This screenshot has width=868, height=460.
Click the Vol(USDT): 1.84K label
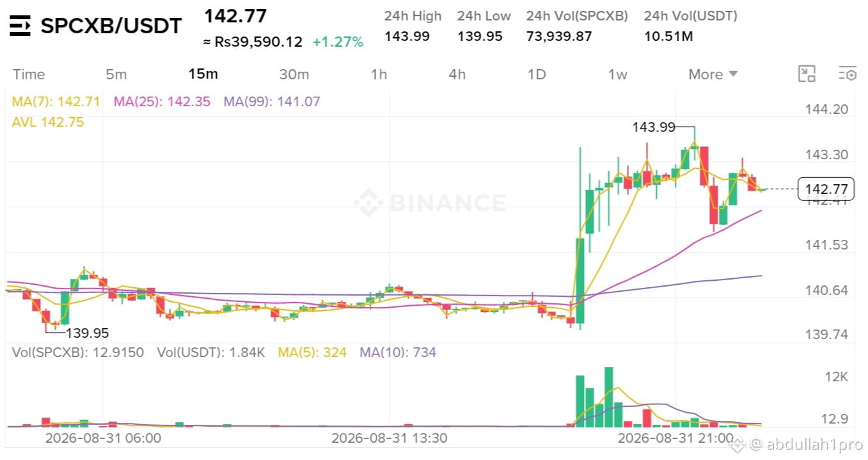point(211,352)
